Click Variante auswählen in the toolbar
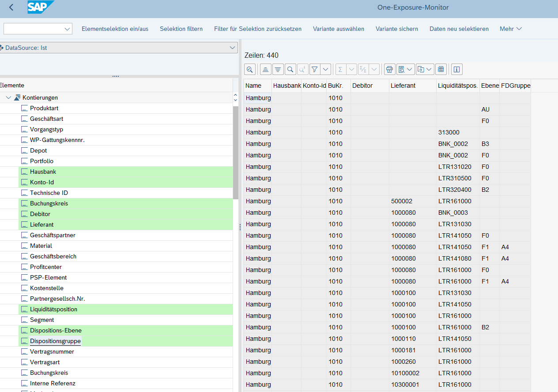The width and height of the screenshot is (558, 392). [x=339, y=29]
